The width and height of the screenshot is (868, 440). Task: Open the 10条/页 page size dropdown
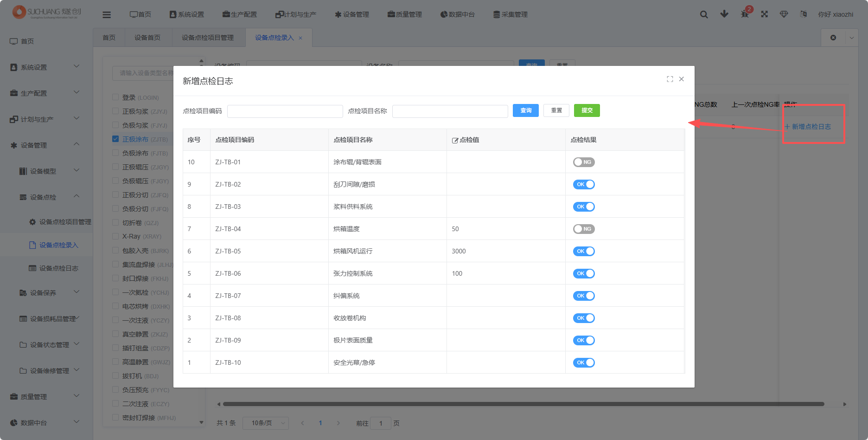point(266,423)
